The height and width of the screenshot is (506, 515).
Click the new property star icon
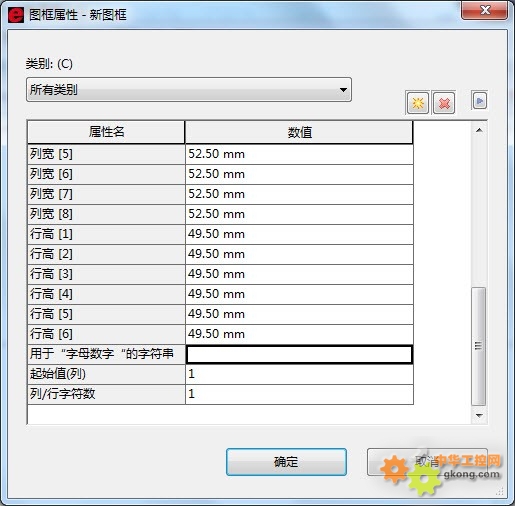pyautogui.click(x=417, y=103)
